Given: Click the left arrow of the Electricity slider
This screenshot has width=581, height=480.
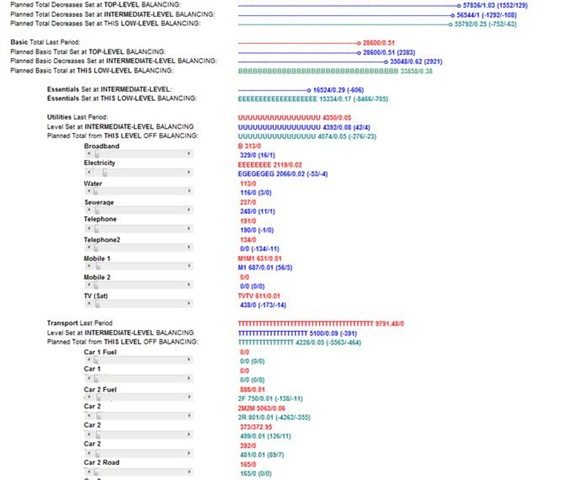Looking at the screenshot, I should click(x=89, y=172).
